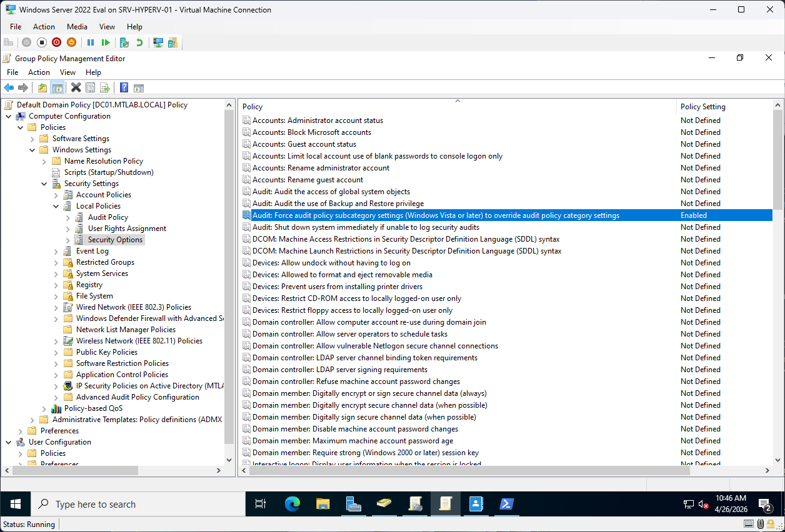Click the muted speaker tray icon
Screen dimensions: 785x532
[x=703, y=504]
